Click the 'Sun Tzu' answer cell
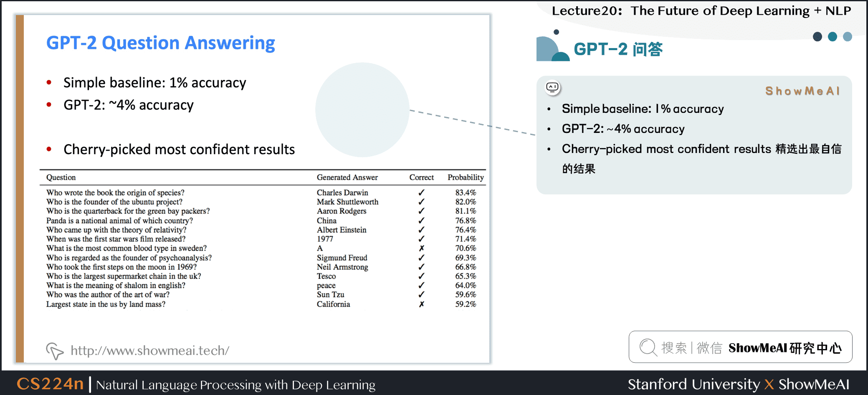This screenshot has width=868, height=395. (x=330, y=295)
